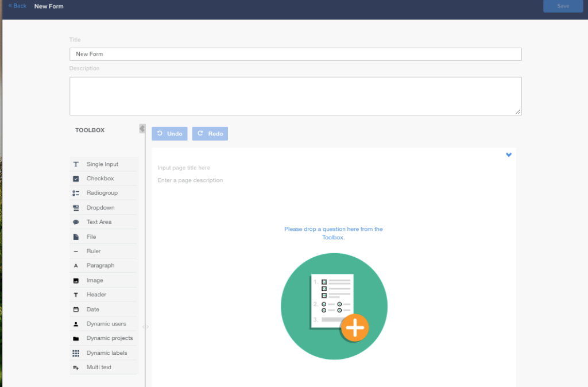Add a Multi text question
The height and width of the screenshot is (387, 588).
pos(104,367)
